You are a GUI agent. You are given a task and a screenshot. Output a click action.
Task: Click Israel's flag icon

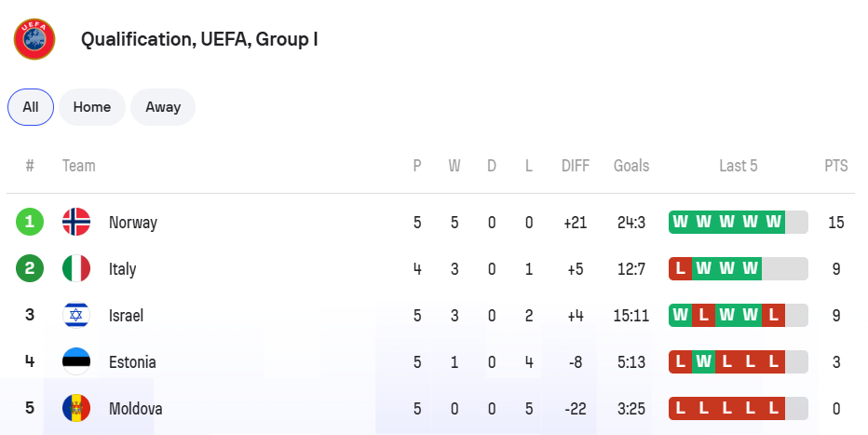(x=76, y=316)
